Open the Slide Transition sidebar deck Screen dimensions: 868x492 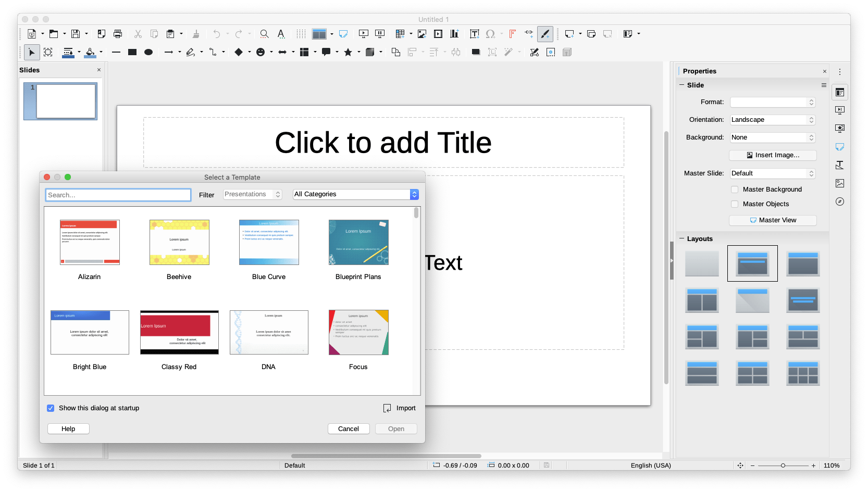[x=840, y=110]
